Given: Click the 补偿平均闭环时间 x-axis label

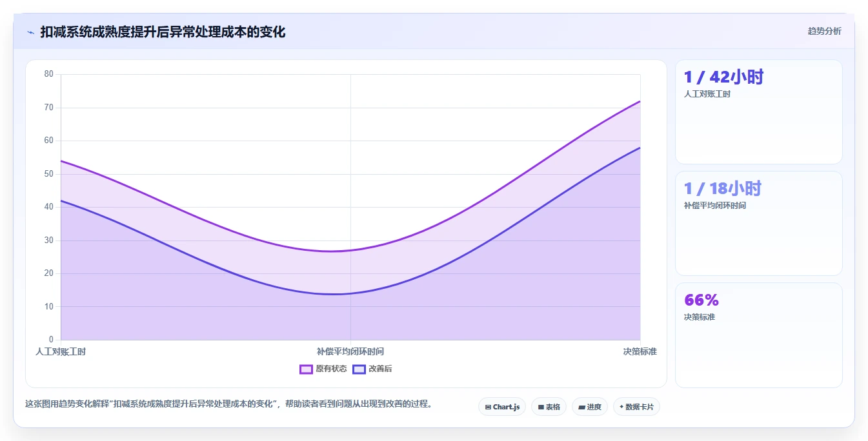Looking at the screenshot, I should pos(350,351).
